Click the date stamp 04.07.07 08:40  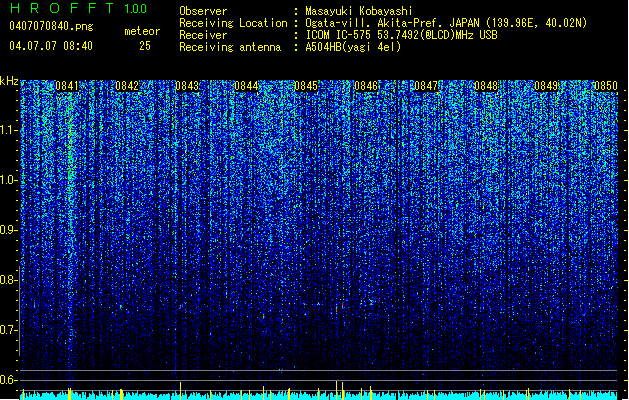(51, 46)
